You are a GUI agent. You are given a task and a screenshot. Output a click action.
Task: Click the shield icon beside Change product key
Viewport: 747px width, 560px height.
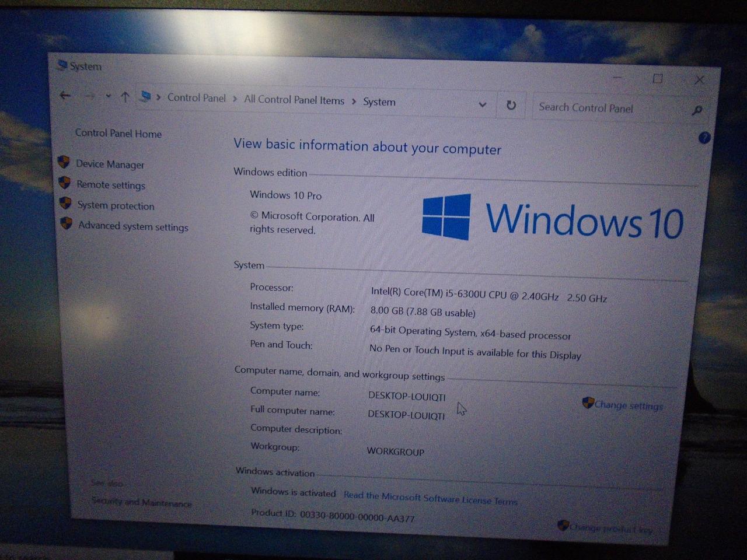[x=563, y=526]
